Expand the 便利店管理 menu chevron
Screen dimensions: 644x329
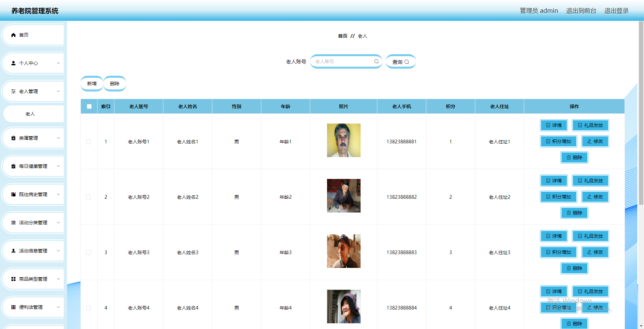pyautogui.click(x=58, y=307)
